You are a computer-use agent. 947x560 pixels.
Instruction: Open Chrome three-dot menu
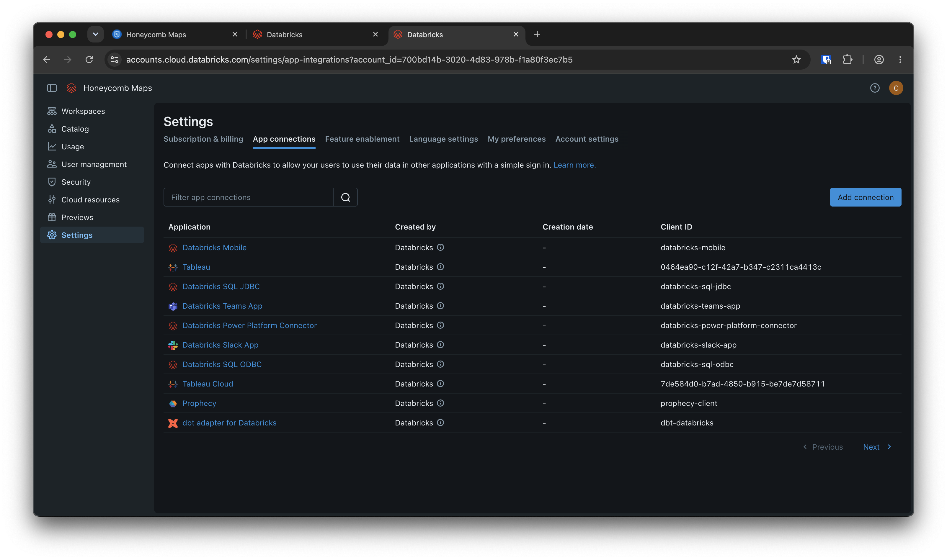[x=899, y=60]
